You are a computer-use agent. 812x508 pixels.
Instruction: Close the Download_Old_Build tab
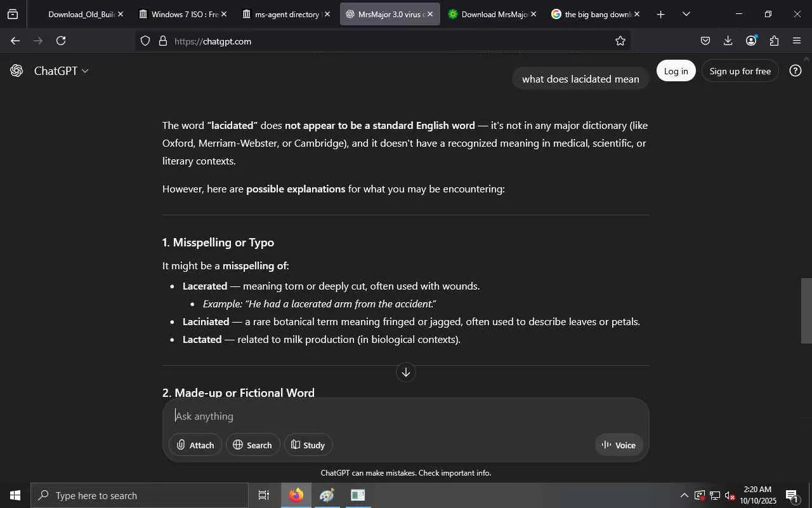[x=121, y=14]
